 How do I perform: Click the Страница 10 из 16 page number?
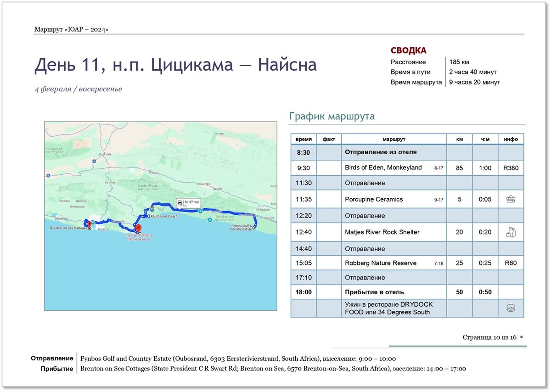coord(489,337)
